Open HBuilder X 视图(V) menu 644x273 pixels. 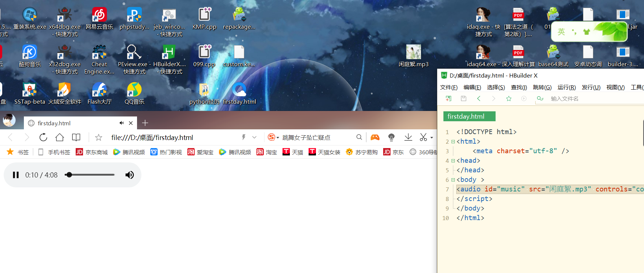click(x=616, y=87)
